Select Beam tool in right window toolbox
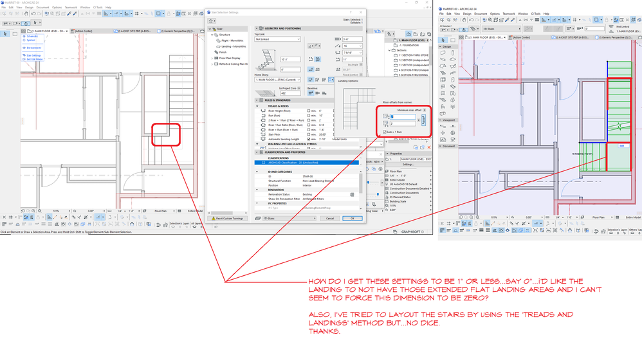 tap(443, 59)
